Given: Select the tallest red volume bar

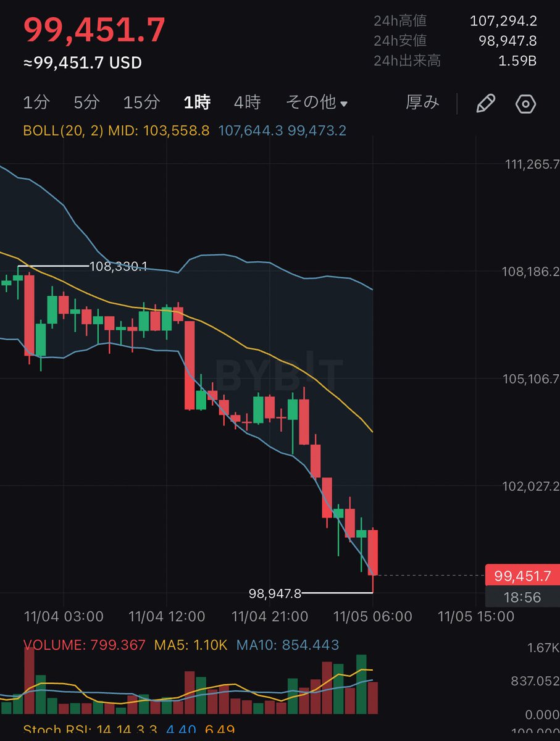Looking at the screenshot, I should pyautogui.click(x=29, y=682).
